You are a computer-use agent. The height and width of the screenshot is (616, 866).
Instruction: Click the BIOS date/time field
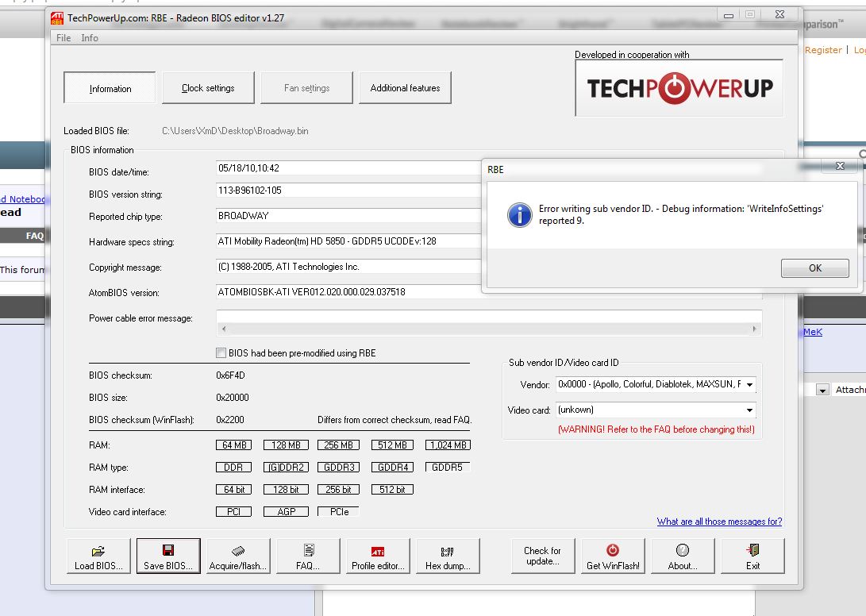click(348, 168)
